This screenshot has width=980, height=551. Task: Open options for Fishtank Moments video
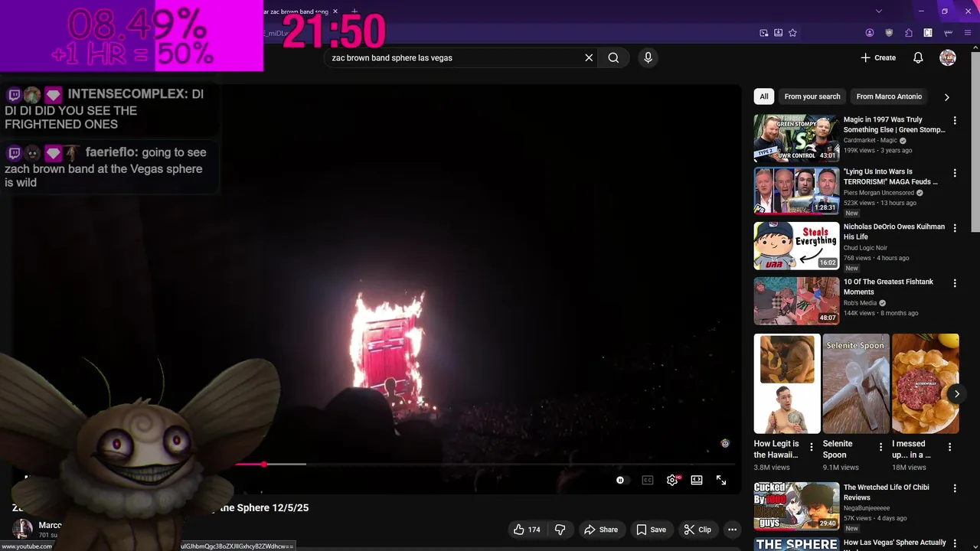(x=955, y=282)
